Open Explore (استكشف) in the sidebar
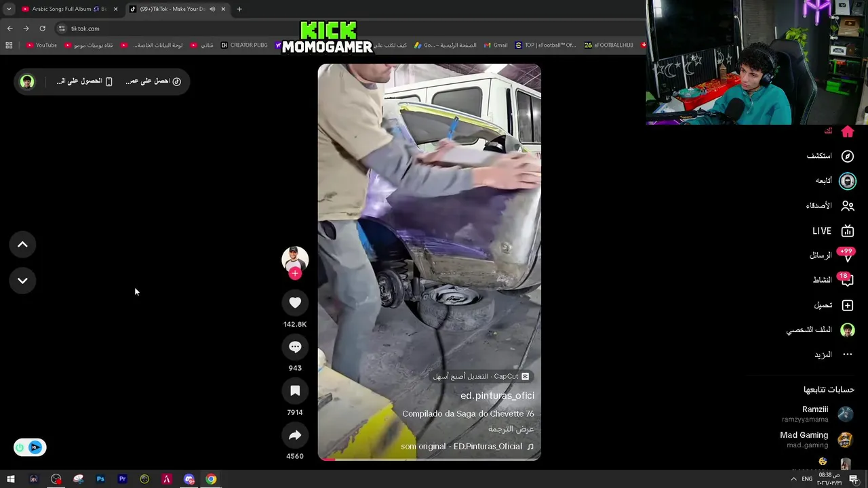Screen dimensions: 868x488 click(829, 156)
